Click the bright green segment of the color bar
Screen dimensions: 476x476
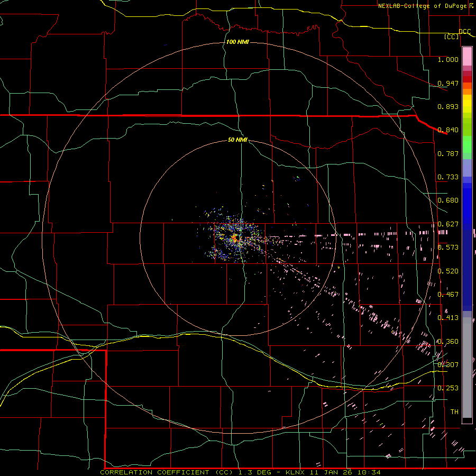pyautogui.click(x=467, y=144)
